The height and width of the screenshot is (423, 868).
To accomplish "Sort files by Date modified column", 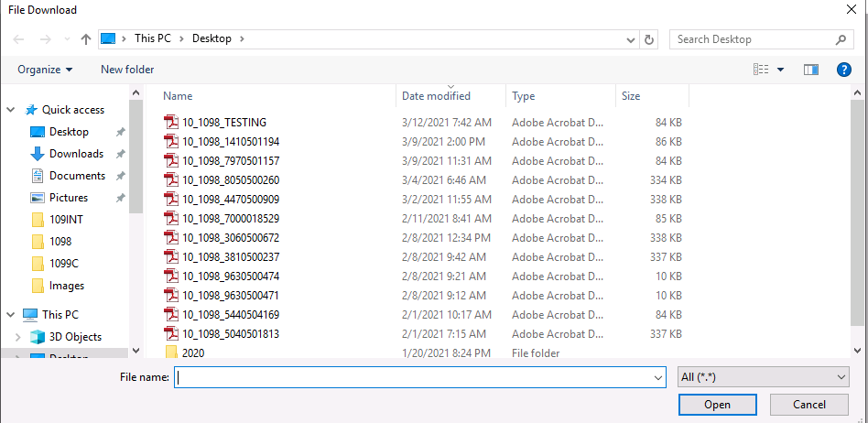I will [436, 96].
